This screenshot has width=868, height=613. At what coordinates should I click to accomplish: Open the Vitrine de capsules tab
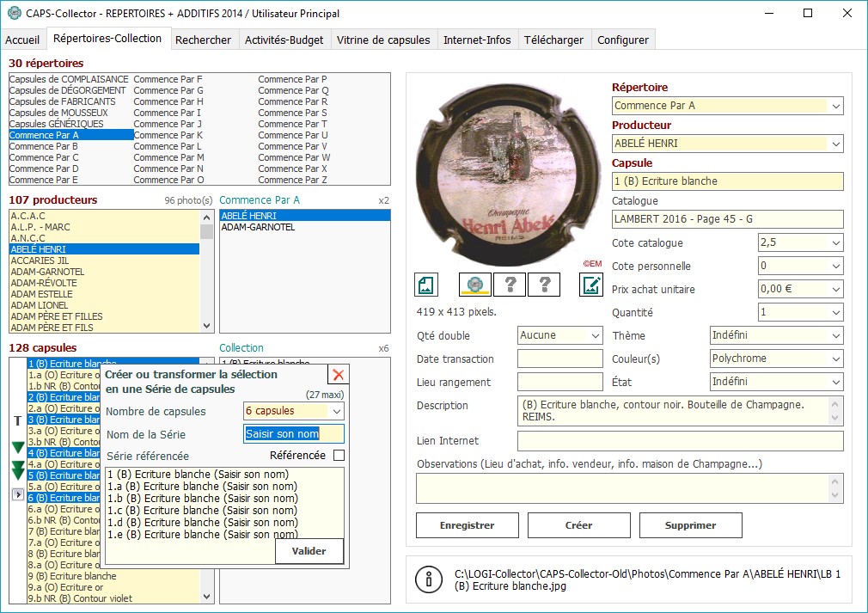click(383, 40)
